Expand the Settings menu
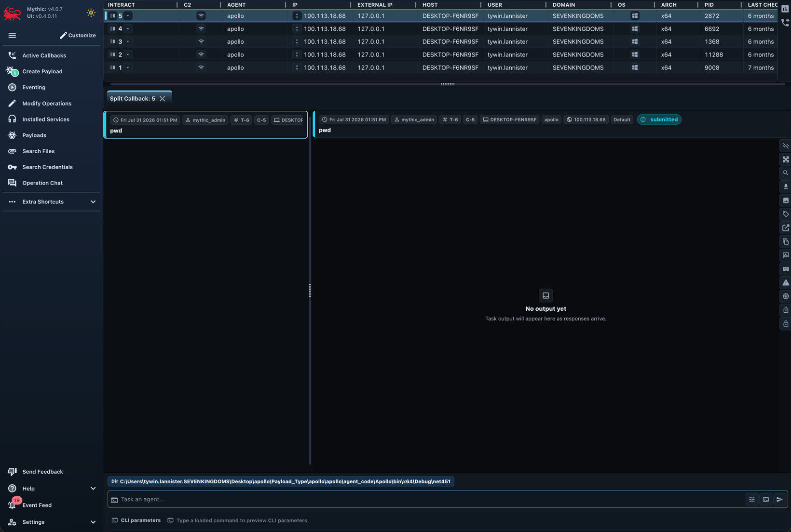The width and height of the screenshot is (791, 532). (x=51, y=522)
